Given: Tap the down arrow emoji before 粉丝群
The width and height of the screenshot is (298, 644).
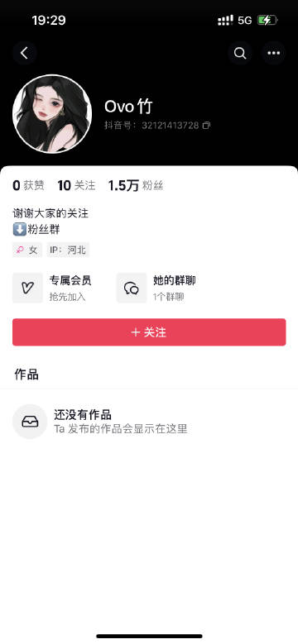Looking at the screenshot, I should 20,230.
